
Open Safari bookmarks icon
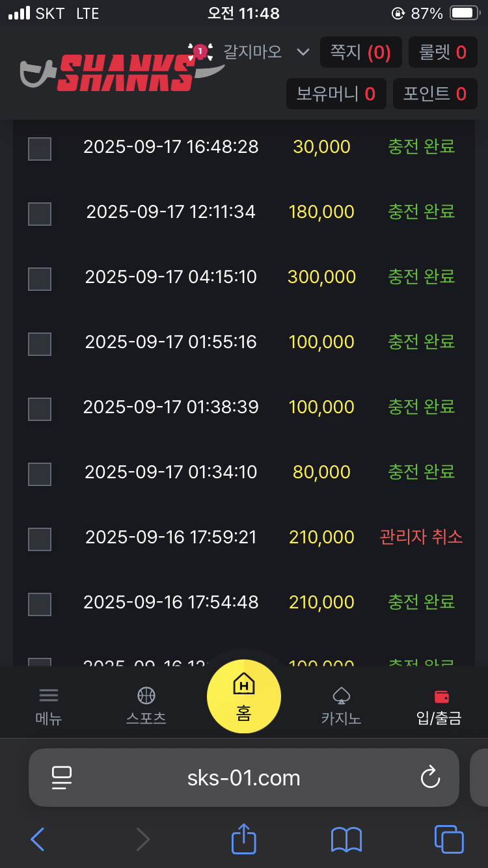346,839
